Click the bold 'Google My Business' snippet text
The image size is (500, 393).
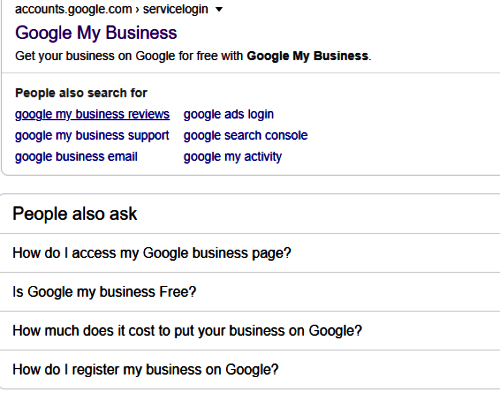[x=307, y=56]
